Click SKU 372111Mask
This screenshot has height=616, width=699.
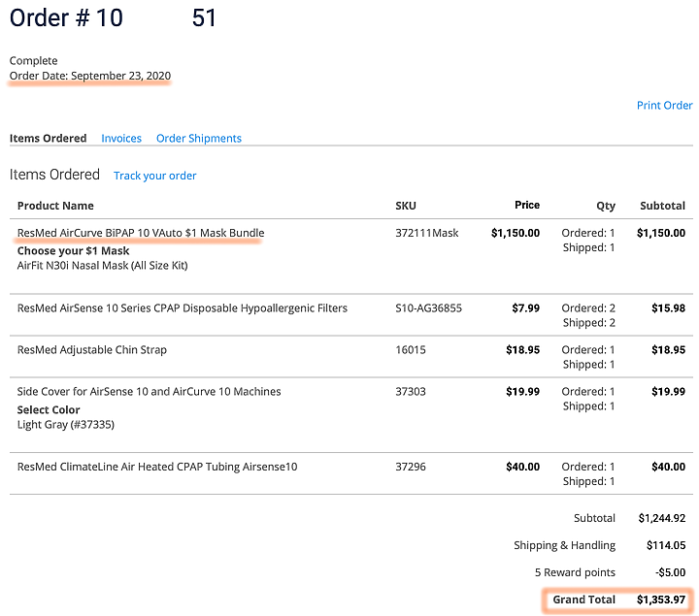point(426,233)
